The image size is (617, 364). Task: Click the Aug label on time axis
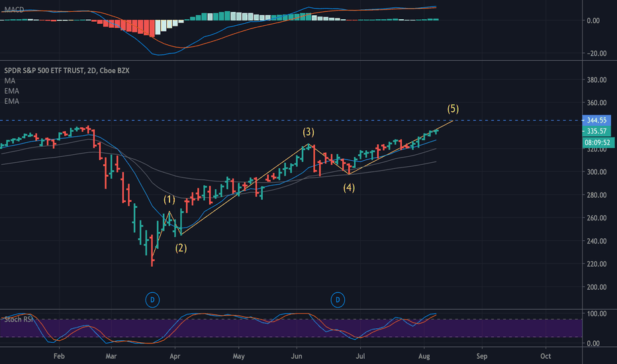tap(424, 356)
